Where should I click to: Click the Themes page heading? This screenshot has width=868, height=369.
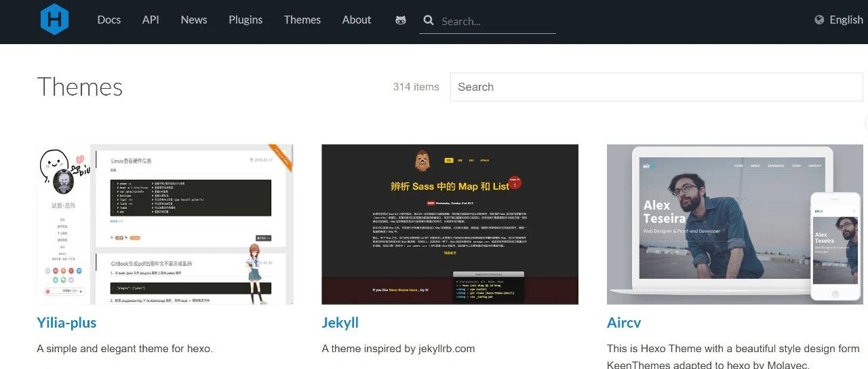tap(80, 87)
